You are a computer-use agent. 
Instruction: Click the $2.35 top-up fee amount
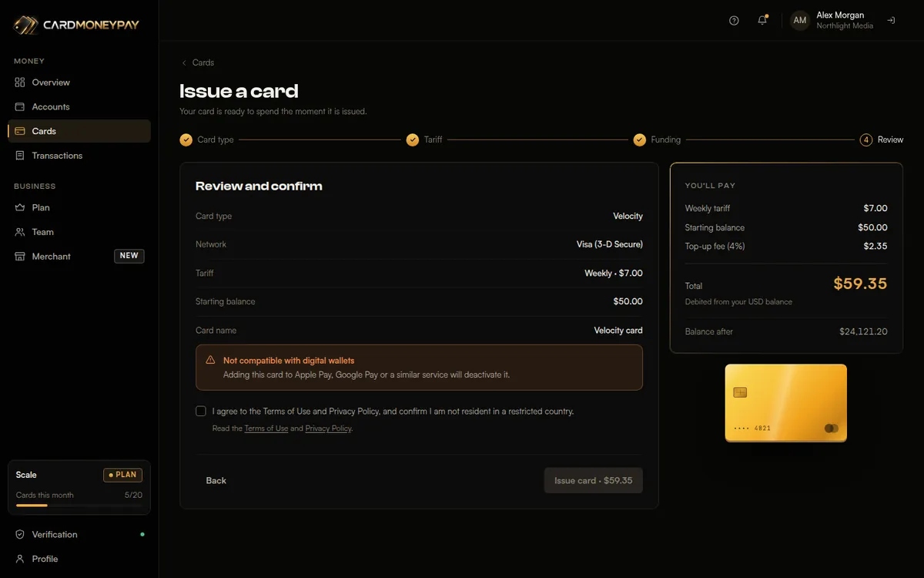(x=875, y=247)
